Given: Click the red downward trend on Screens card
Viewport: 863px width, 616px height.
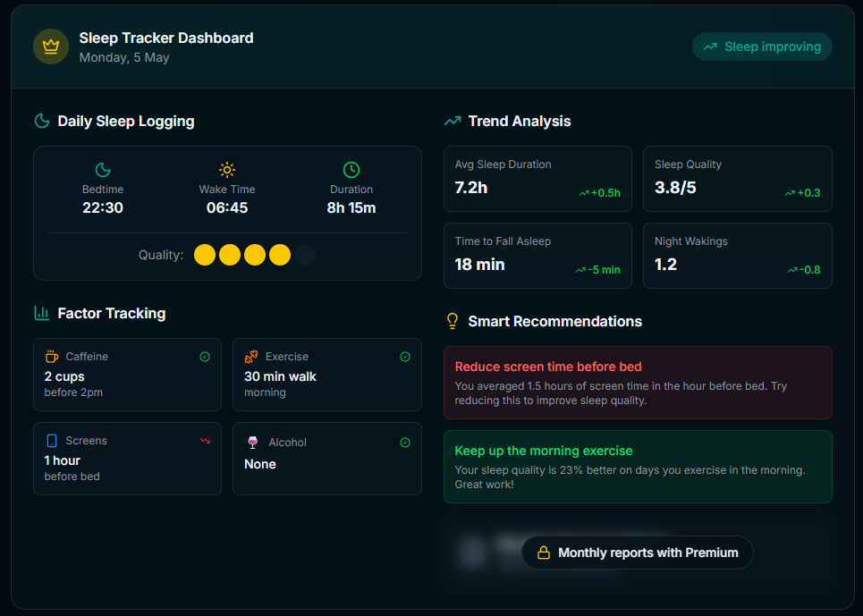Looking at the screenshot, I should pyautogui.click(x=205, y=441).
